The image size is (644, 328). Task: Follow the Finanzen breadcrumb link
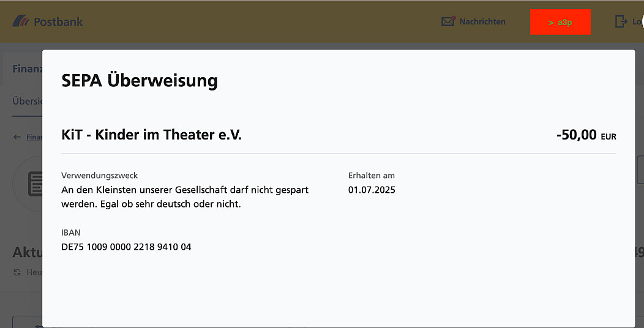coord(34,137)
